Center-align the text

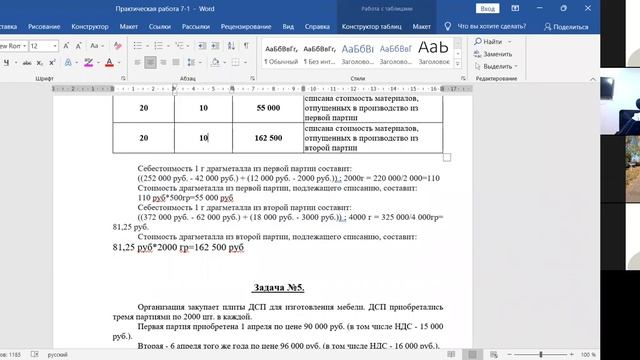(150, 62)
